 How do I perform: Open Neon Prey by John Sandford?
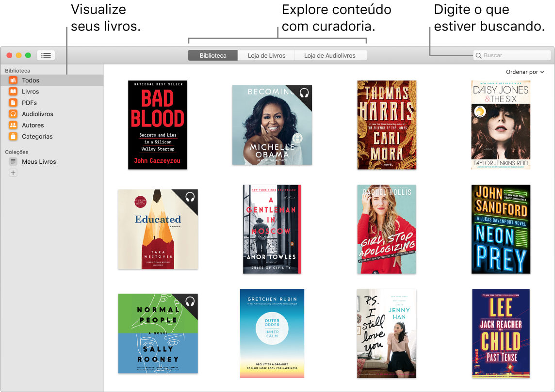[x=501, y=229]
